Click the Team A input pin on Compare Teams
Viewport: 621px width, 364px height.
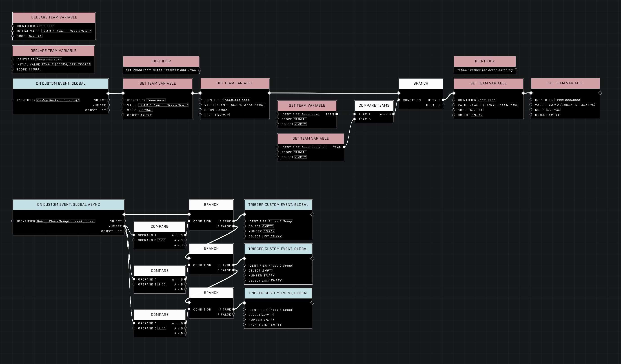point(355,114)
